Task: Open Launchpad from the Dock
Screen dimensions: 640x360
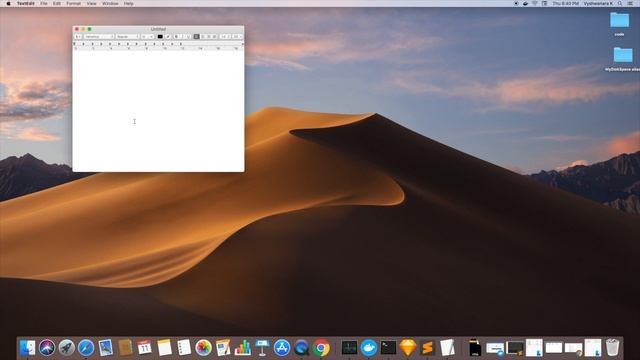Action: click(x=67, y=348)
